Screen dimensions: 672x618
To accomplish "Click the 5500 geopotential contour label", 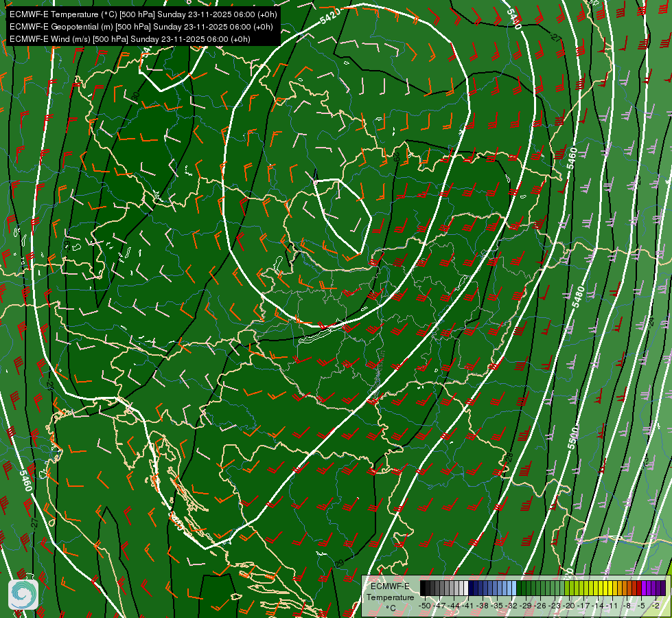I will pos(573,438).
